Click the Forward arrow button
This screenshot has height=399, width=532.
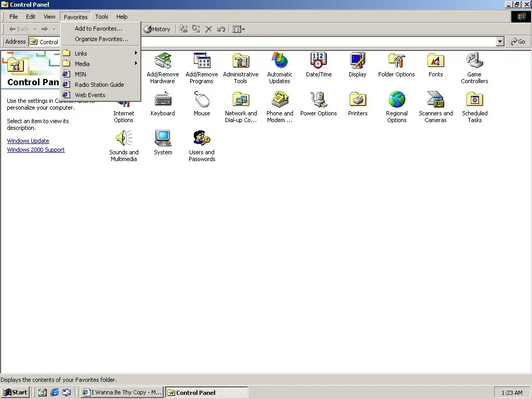tap(45, 29)
